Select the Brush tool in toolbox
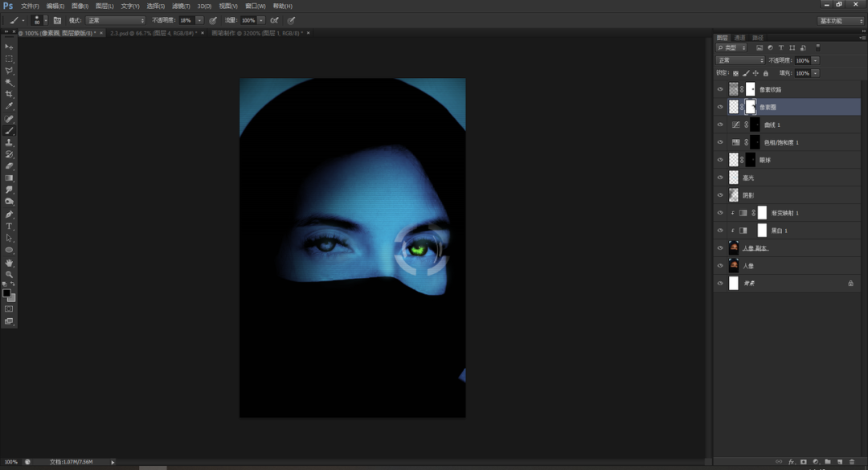 [9, 131]
